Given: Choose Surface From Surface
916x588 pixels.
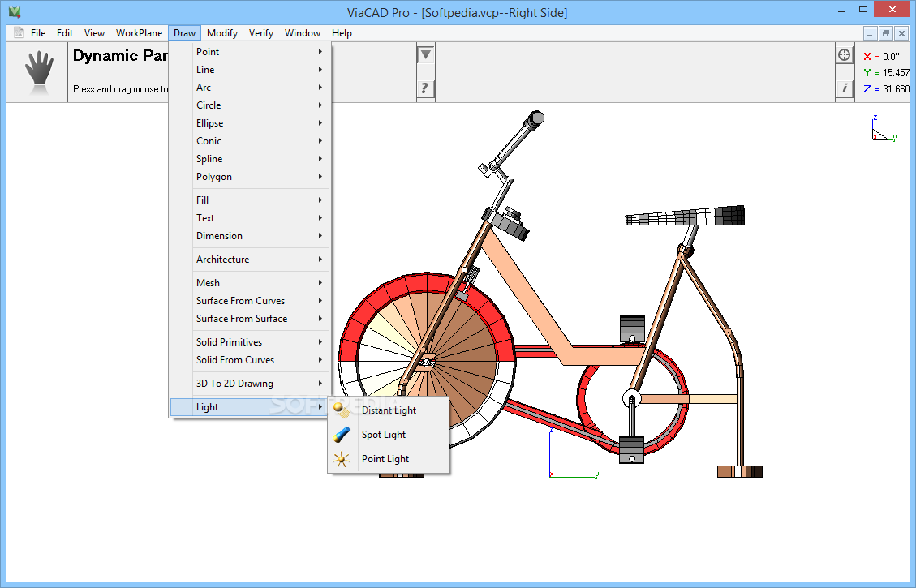Looking at the screenshot, I should click(251, 319).
